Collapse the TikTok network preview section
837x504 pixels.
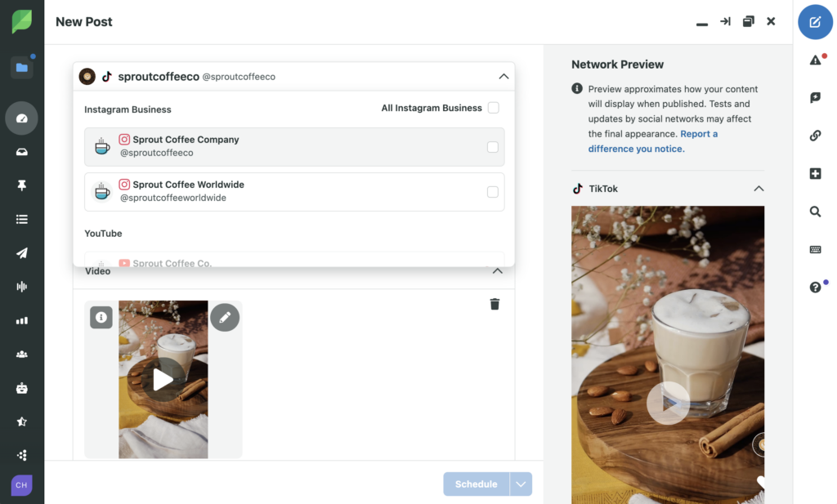tap(759, 189)
